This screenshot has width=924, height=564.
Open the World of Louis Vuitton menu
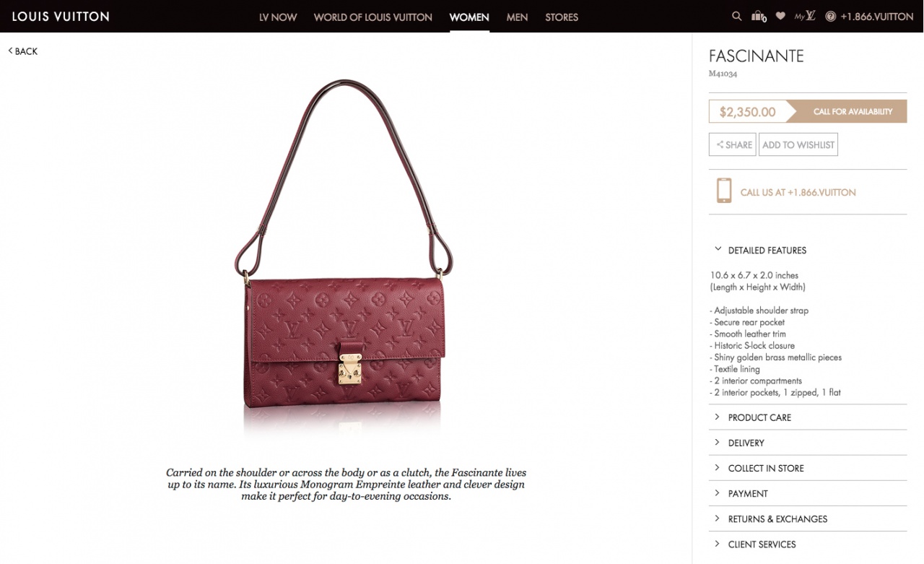(x=372, y=17)
